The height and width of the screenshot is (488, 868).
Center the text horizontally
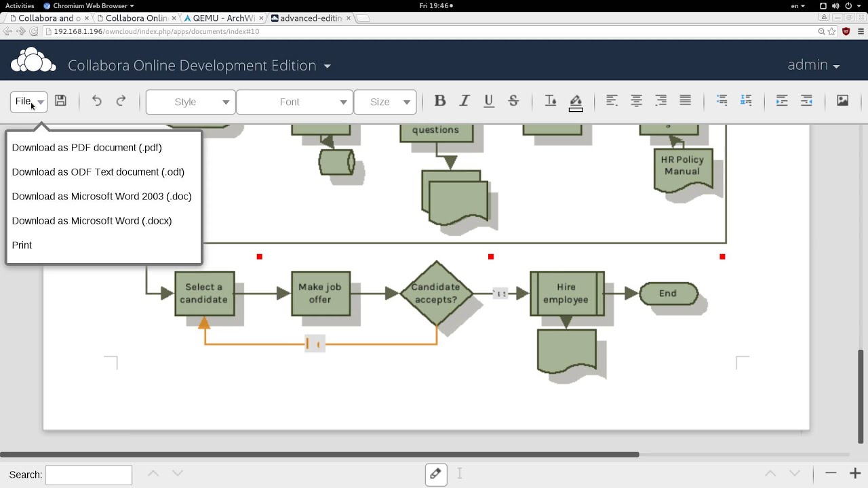click(636, 101)
